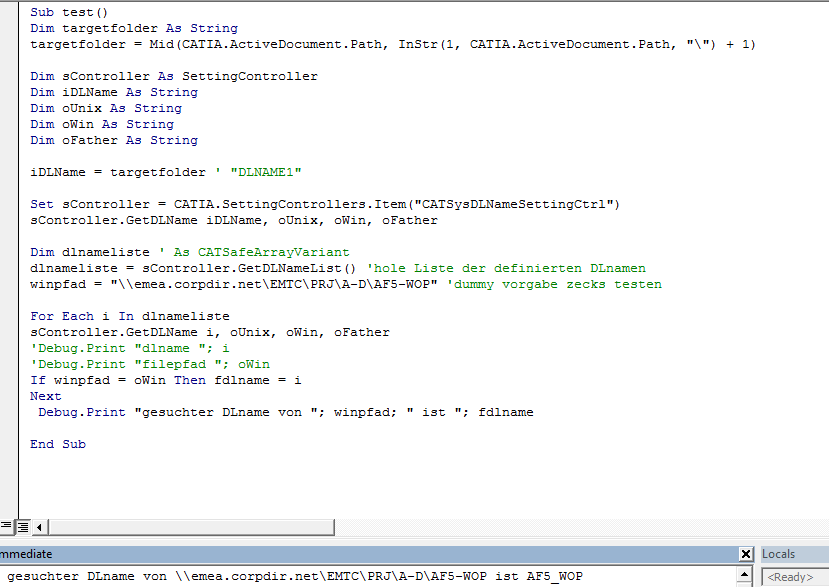This screenshot has height=587, width=829.
Task: Click the 'Next' keyword line
Action: [45, 396]
